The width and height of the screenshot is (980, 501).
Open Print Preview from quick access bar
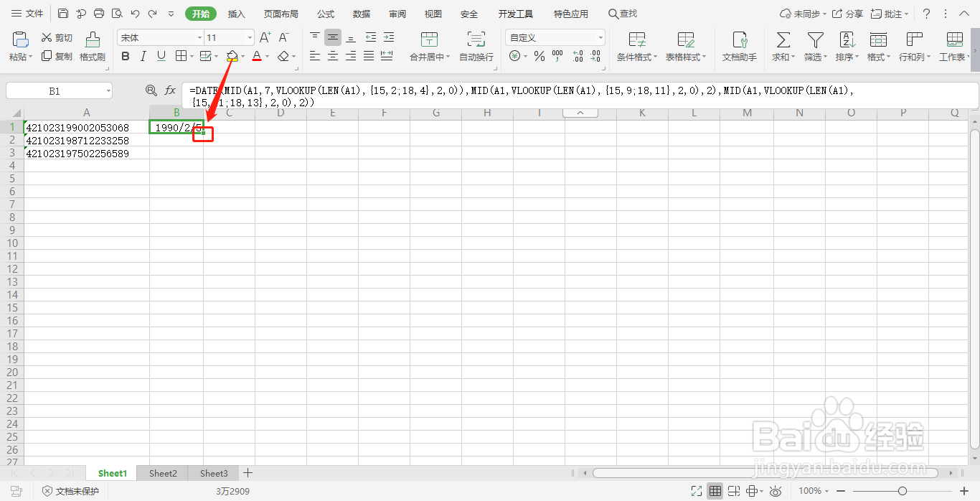pyautogui.click(x=117, y=14)
